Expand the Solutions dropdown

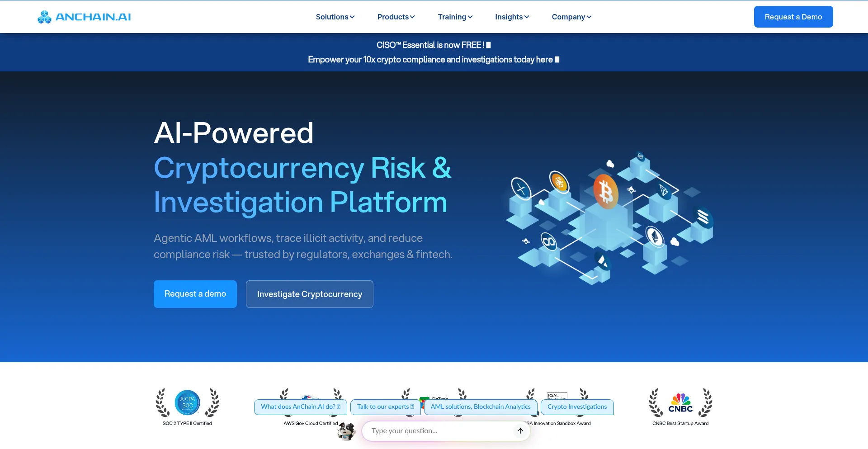point(335,17)
